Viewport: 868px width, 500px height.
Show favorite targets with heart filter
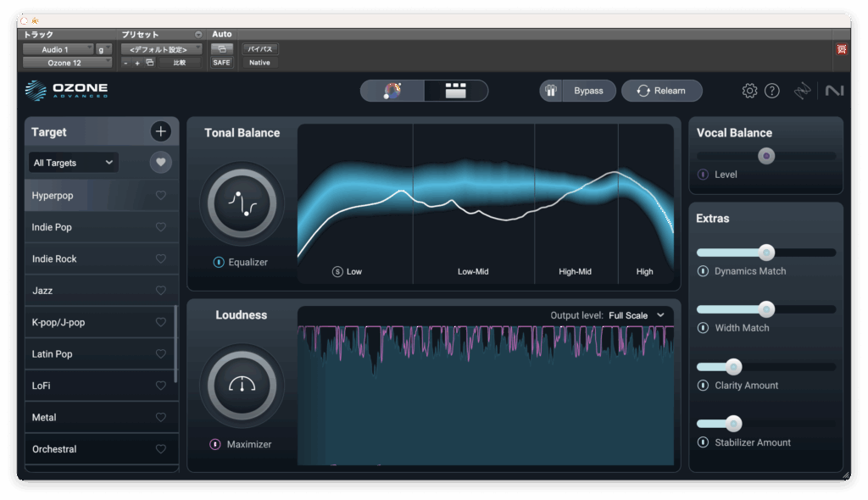(160, 162)
